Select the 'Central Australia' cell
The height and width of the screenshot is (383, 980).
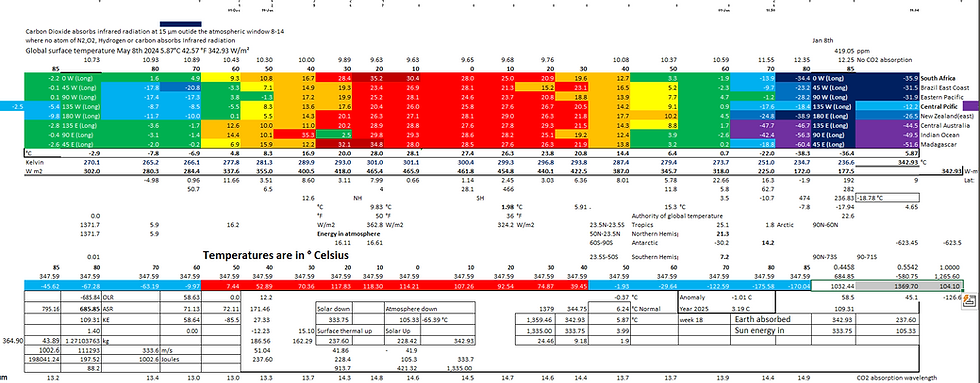(x=943, y=126)
